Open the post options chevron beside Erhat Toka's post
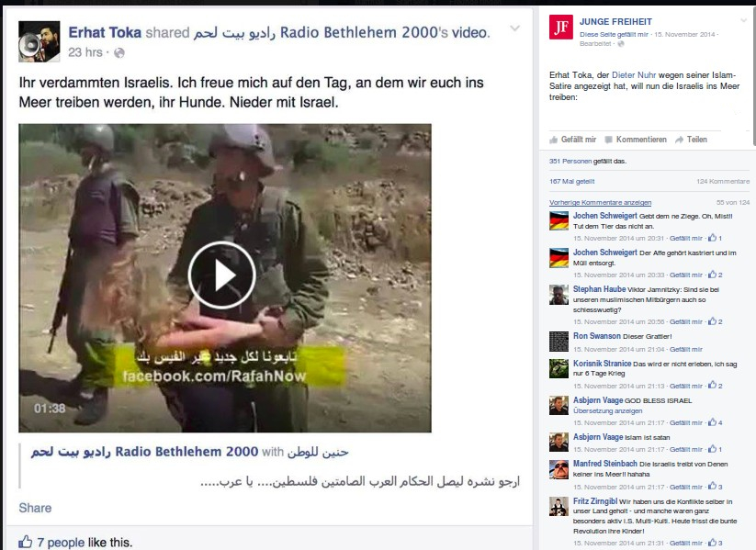This screenshot has width=756, height=550. (x=515, y=28)
